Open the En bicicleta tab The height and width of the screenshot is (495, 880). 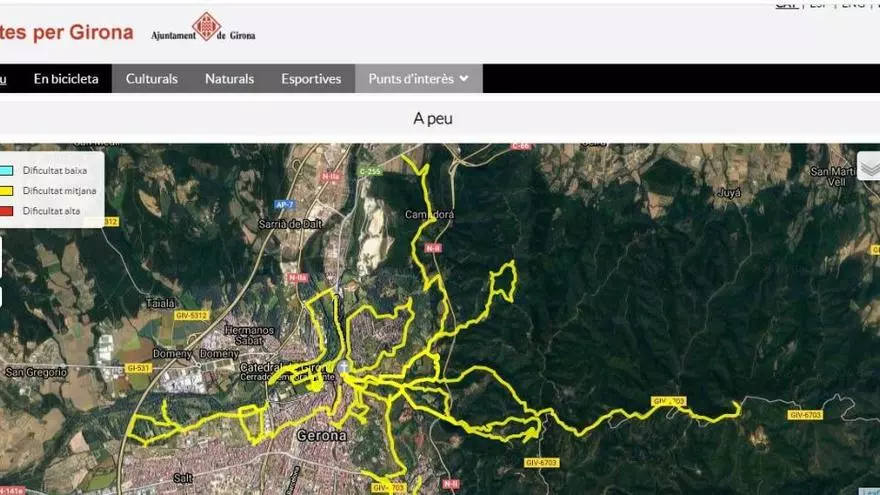(66, 79)
